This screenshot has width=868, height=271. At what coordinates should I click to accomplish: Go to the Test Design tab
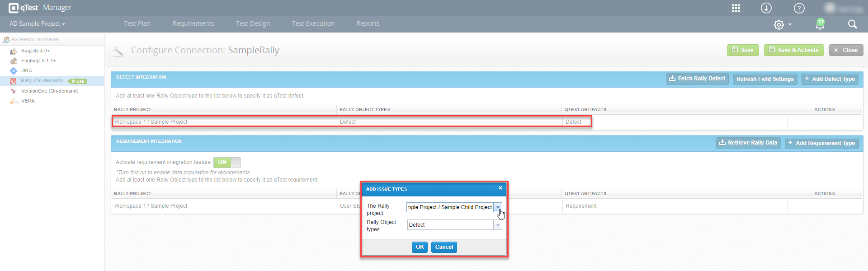click(253, 24)
